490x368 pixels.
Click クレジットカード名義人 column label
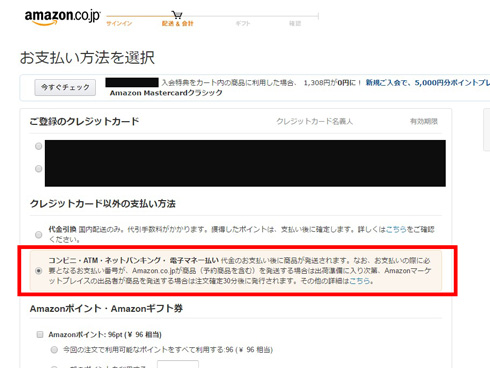[x=314, y=121]
